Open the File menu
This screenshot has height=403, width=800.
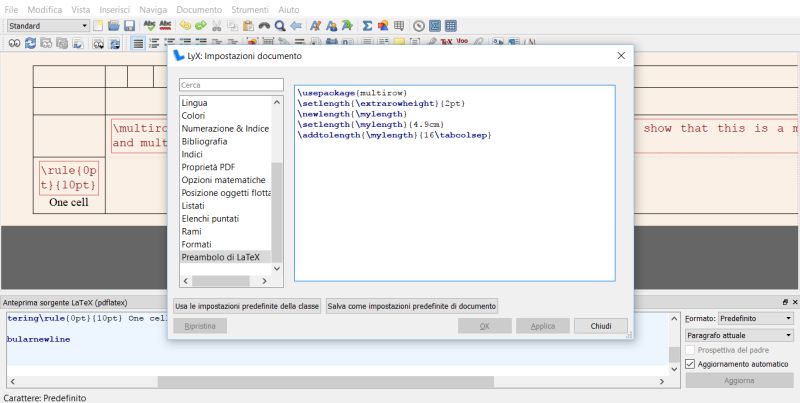(x=11, y=10)
